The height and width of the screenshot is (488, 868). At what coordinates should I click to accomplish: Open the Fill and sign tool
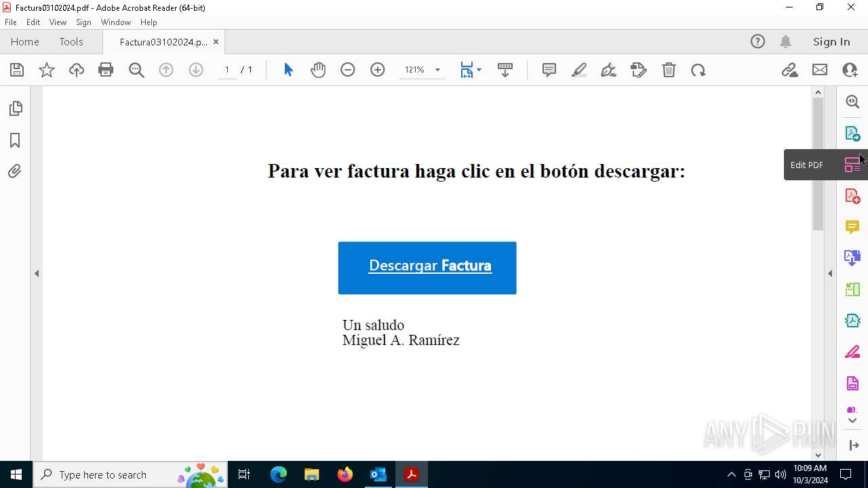point(639,70)
